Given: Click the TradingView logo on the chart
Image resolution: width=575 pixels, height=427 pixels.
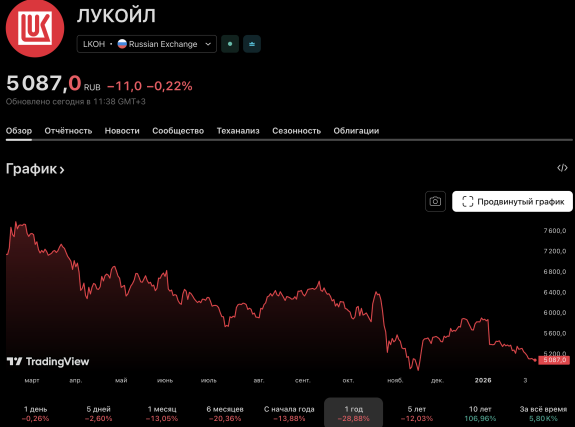Looking at the screenshot, I should [x=48, y=362].
